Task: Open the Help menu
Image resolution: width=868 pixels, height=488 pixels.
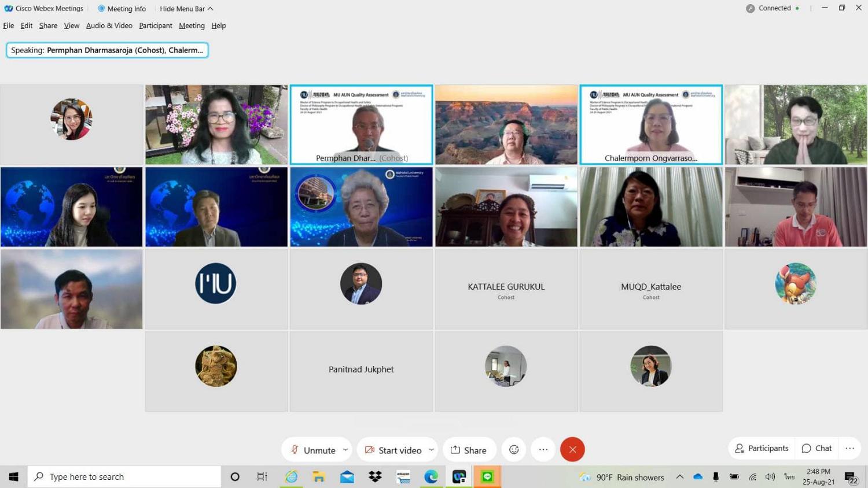Action: [x=219, y=25]
